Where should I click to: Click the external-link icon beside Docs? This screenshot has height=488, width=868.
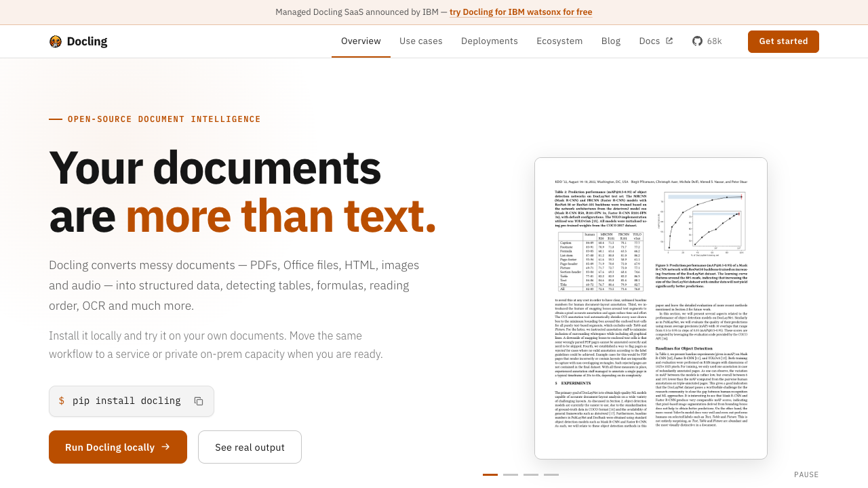669,41
